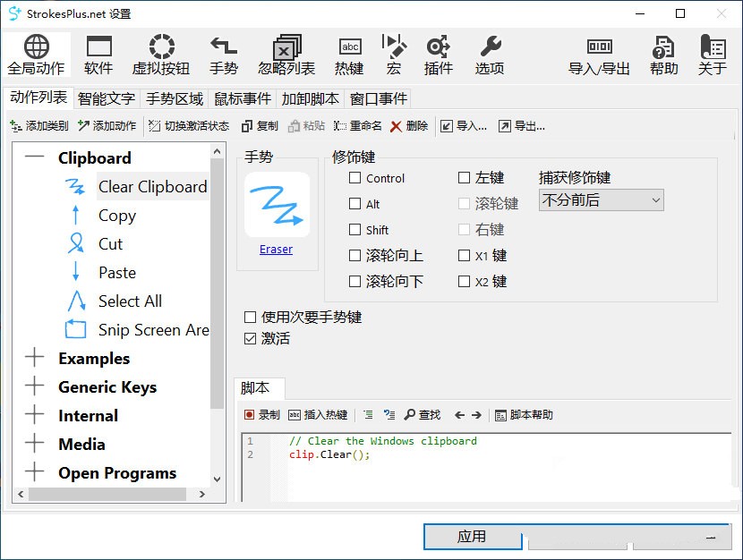This screenshot has height=560, width=743.
Task: Click the 粘贴 paste toolbar button
Action: (306, 126)
